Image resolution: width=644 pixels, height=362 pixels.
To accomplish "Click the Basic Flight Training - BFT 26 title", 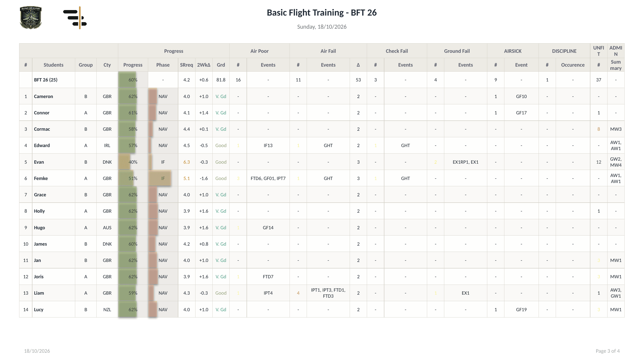I will click(322, 13).
